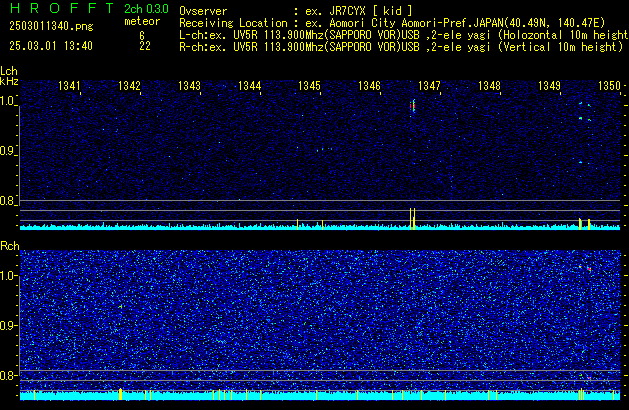Screen dimensions: 629x410
Task: Click the 'Lch' channel label
Action: click(9, 71)
